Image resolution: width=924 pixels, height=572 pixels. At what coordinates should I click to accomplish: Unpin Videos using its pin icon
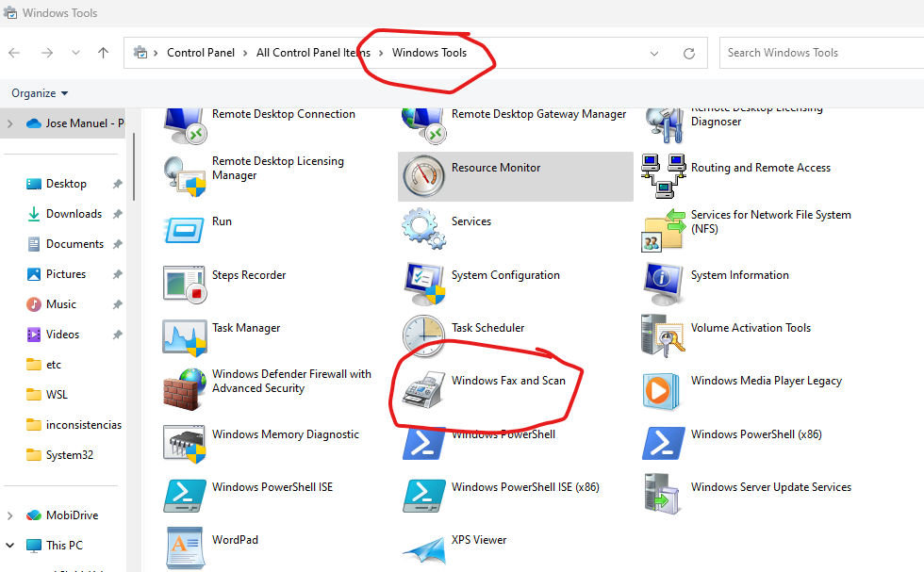117,335
